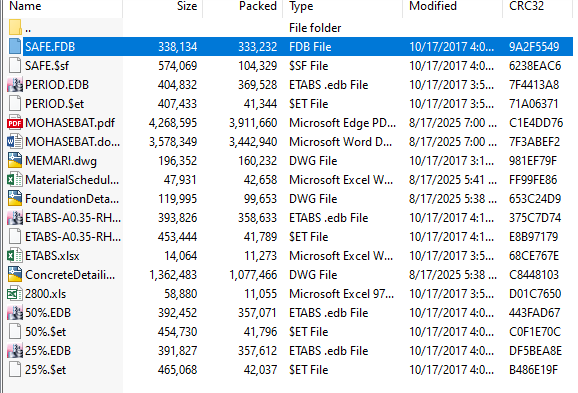The height and width of the screenshot is (393, 578).
Task: Click packed value 3,442,940
Action: coord(253,142)
